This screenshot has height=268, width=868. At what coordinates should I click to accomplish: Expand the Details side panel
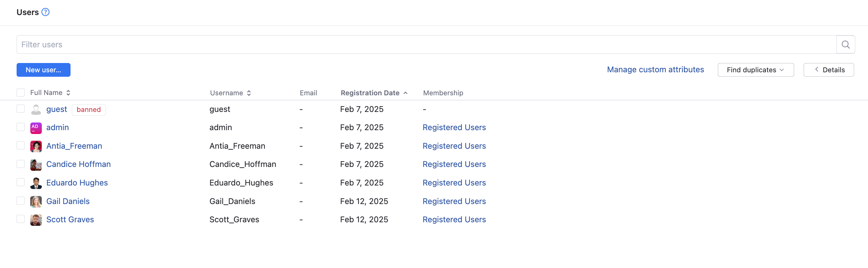pyautogui.click(x=828, y=70)
